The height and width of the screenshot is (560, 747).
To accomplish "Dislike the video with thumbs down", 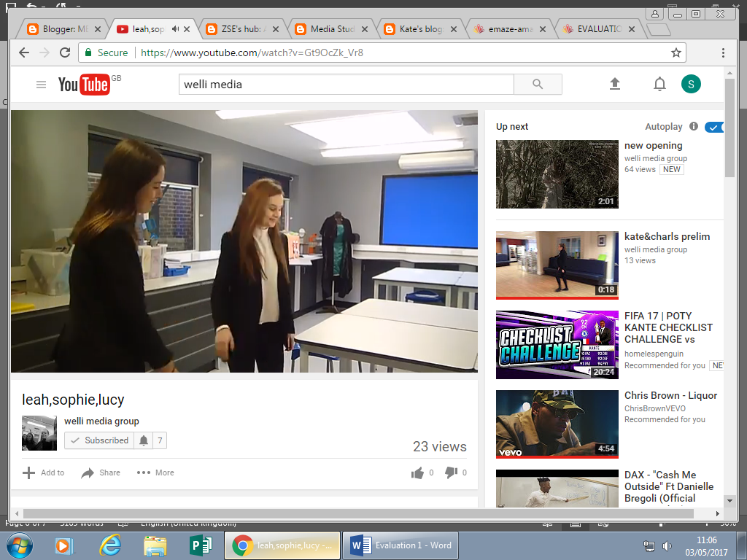I will (x=452, y=472).
